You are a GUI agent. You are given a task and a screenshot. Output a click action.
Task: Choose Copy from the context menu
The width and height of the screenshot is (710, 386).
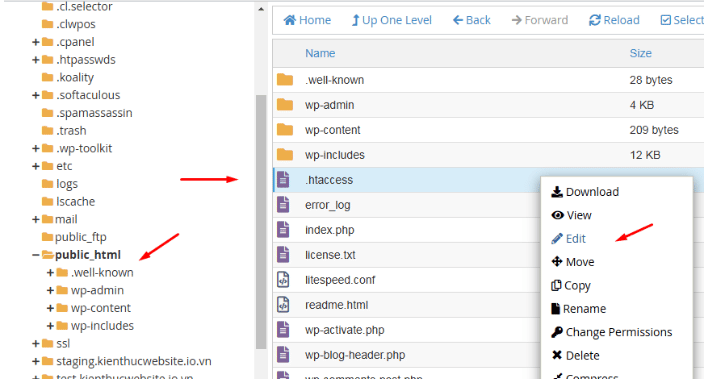click(x=571, y=286)
